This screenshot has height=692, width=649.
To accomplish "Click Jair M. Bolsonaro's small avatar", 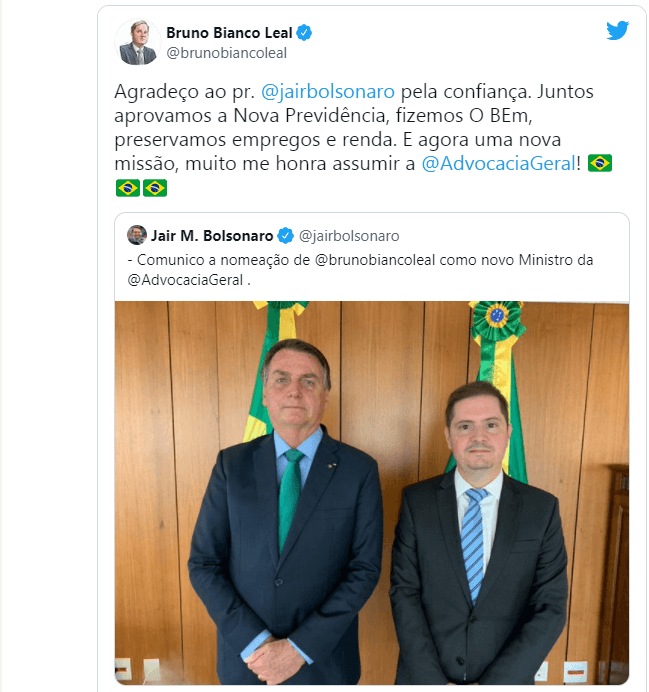I will tap(137, 235).
